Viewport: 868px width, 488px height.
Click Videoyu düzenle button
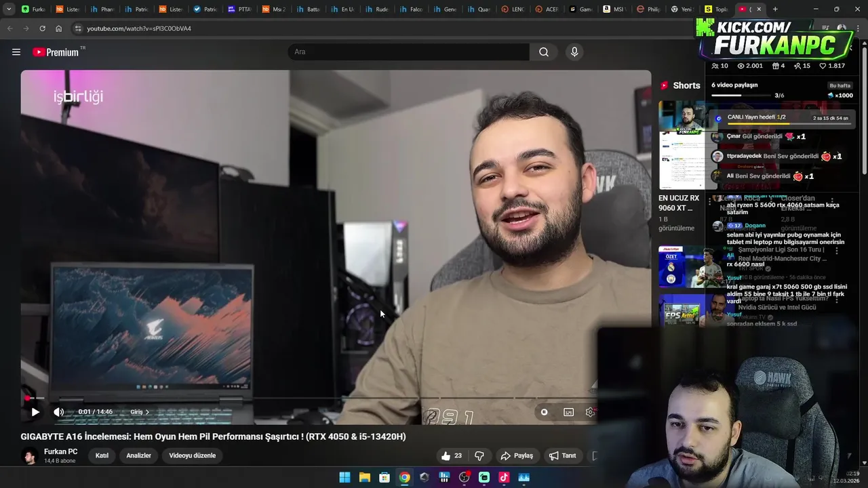coord(193,455)
